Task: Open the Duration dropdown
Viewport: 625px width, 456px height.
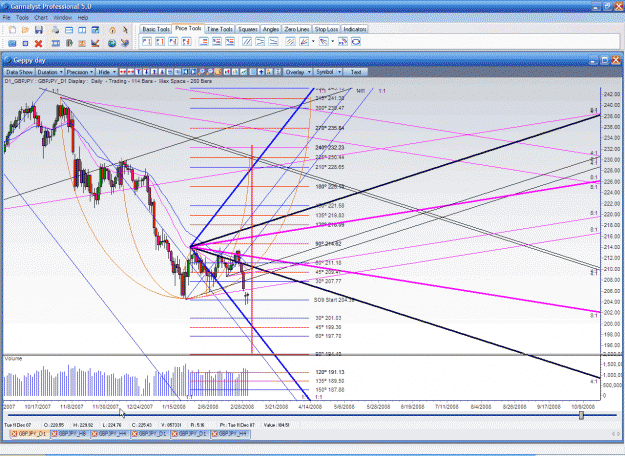Action: point(50,72)
